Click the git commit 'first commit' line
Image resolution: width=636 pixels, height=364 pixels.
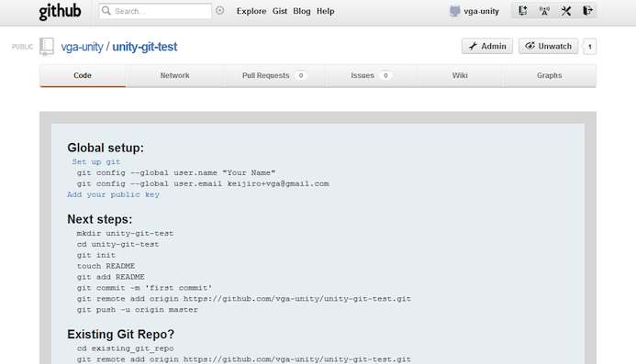coord(144,288)
